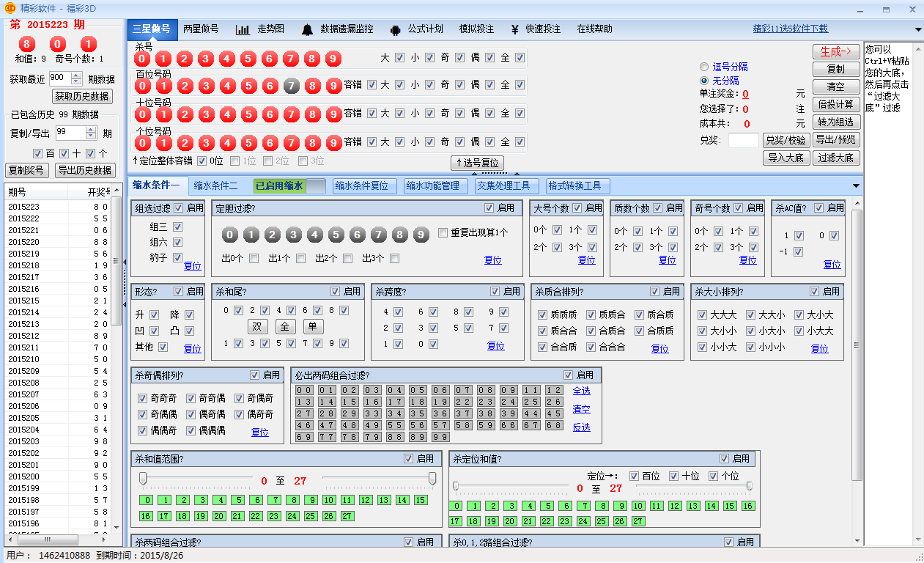The width and height of the screenshot is (924, 563).
Task: Click gray ball 4 in 定胆过滤 panel
Action: click(315, 235)
